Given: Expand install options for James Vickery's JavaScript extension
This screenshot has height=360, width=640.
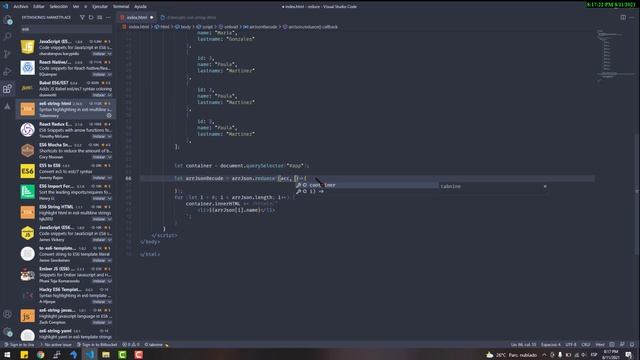Looking at the screenshot, I should 109,240.
